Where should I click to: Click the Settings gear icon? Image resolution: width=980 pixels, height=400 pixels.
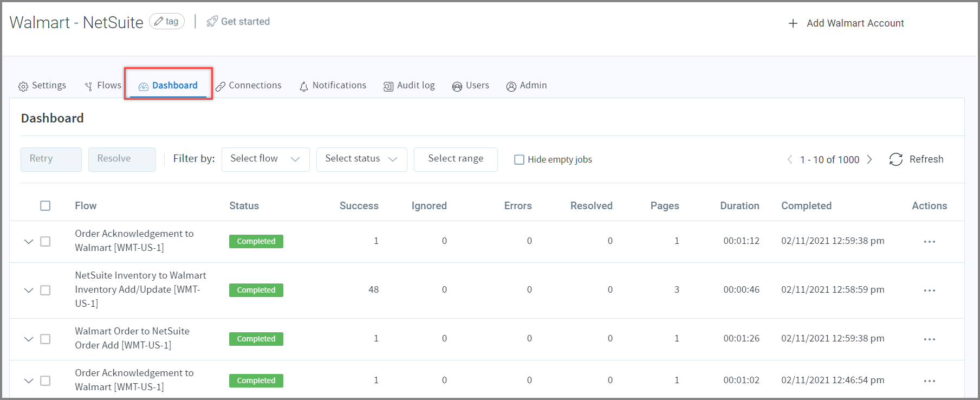tap(23, 86)
